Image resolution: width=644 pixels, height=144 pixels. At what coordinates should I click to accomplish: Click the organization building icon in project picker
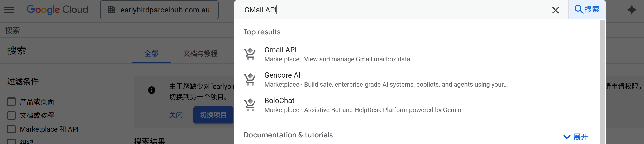pyautogui.click(x=112, y=10)
